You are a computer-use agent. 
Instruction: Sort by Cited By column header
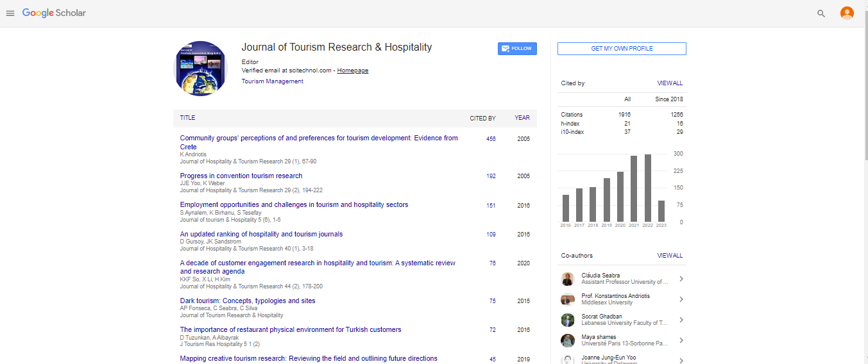(x=482, y=118)
